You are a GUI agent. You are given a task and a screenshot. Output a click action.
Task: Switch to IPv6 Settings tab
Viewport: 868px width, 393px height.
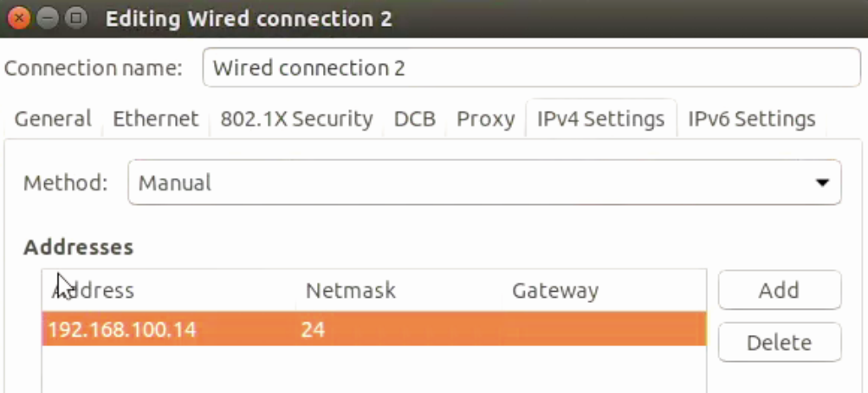point(751,119)
